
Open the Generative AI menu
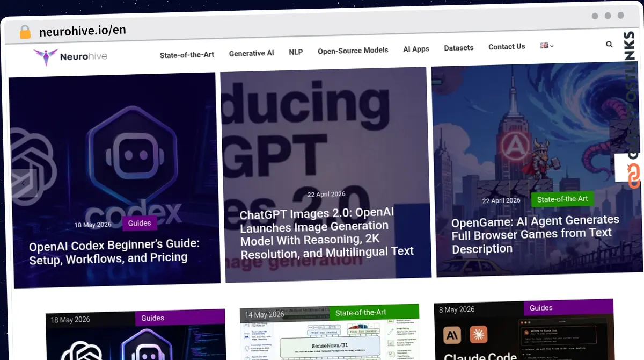click(251, 53)
